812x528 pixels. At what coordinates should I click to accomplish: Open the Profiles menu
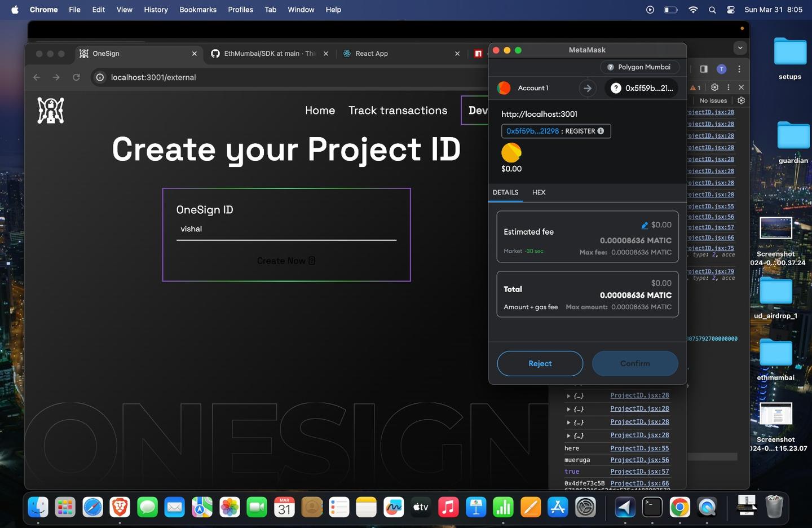240,10
